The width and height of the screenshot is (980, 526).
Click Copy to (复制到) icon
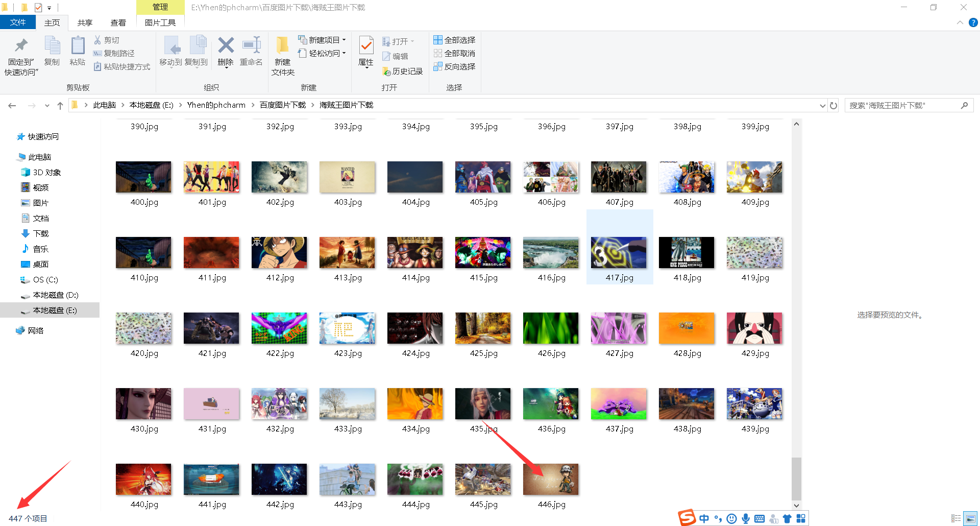tap(197, 51)
